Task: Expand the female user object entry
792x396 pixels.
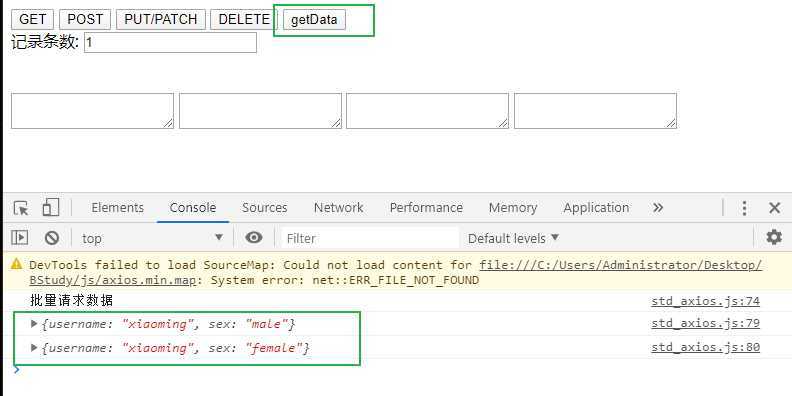Action: click(34, 348)
